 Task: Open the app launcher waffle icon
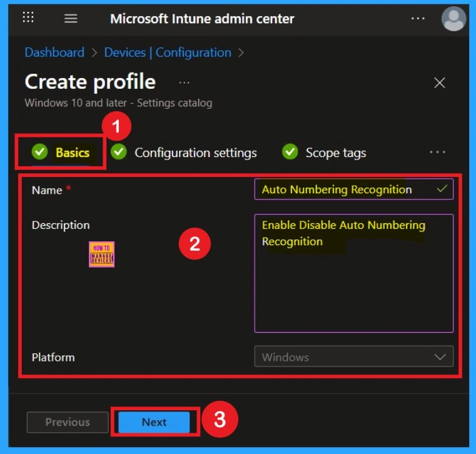click(28, 18)
